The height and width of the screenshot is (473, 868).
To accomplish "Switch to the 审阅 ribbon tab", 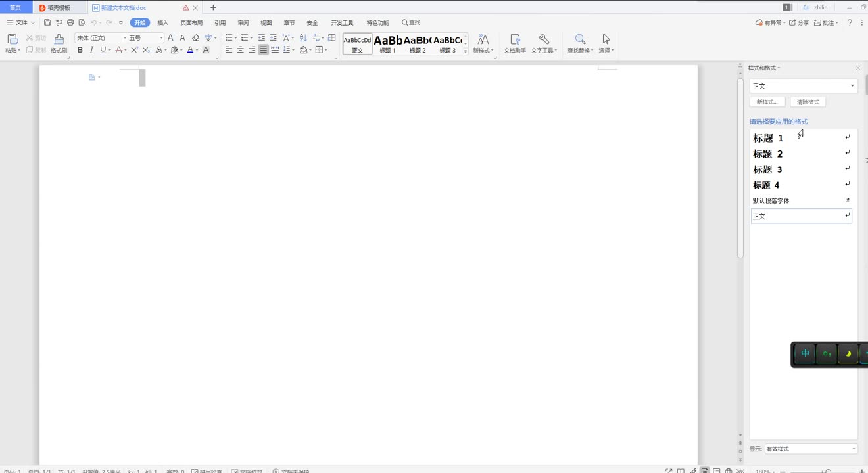I will (243, 23).
